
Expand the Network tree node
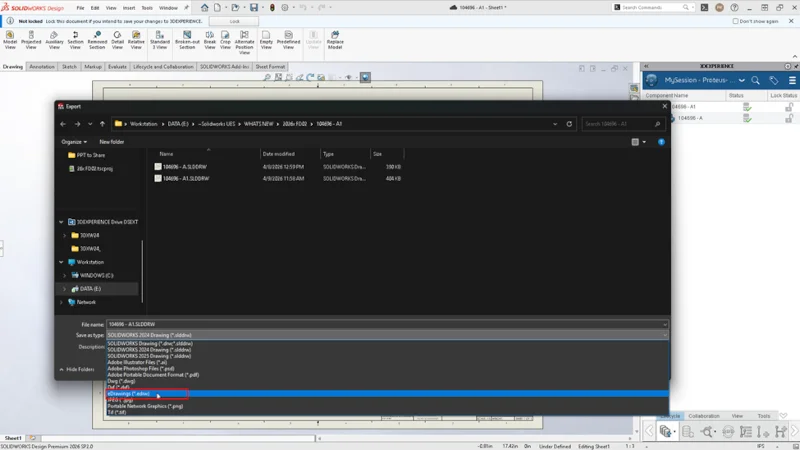tap(61, 302)
